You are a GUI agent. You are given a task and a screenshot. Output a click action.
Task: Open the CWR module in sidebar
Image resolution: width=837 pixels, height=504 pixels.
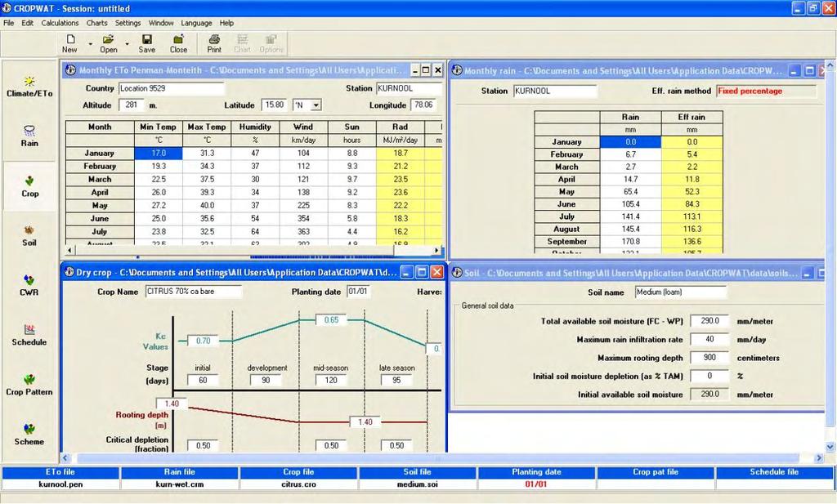point(29,285)
